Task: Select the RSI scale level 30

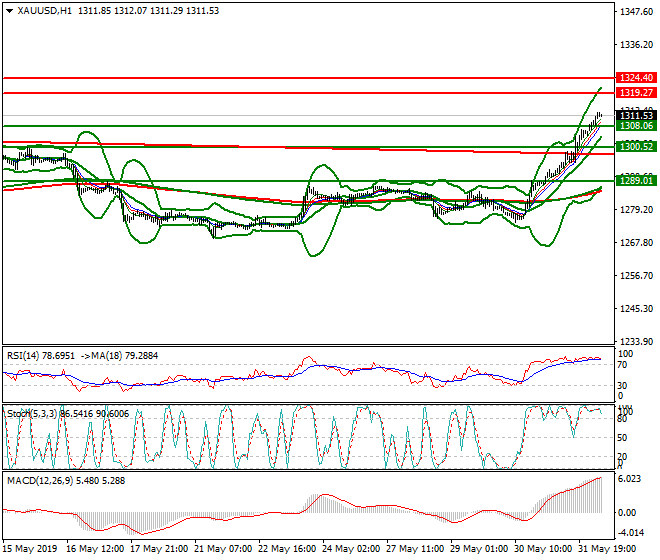Action: tap(622, 386)
